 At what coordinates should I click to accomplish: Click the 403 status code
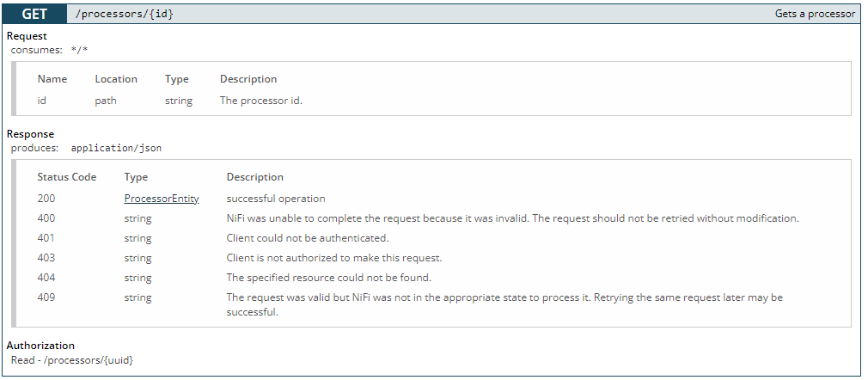click(x=46, y=258)
